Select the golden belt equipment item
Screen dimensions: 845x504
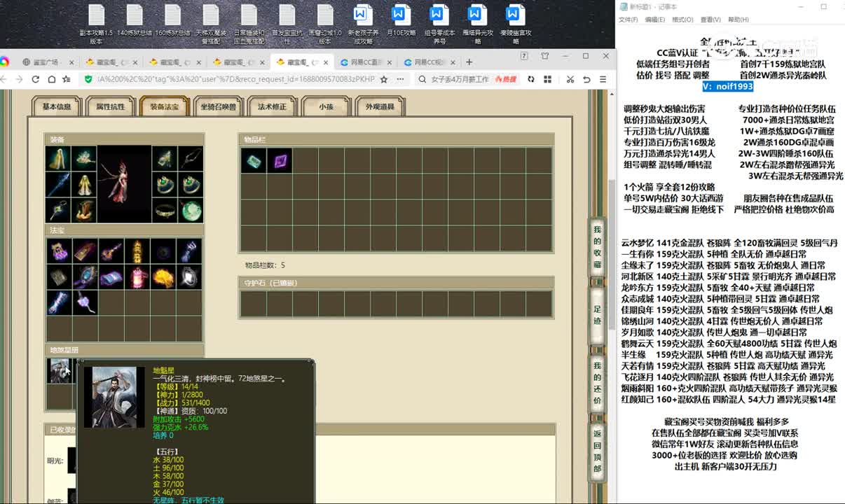click(x=165, y=210)
